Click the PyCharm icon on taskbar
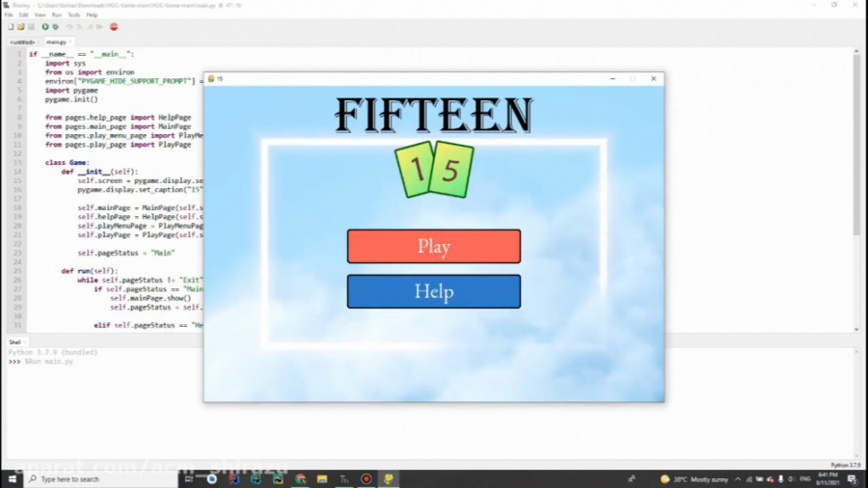The width and height of the screenshot is (868, 488). pos(278,479)
